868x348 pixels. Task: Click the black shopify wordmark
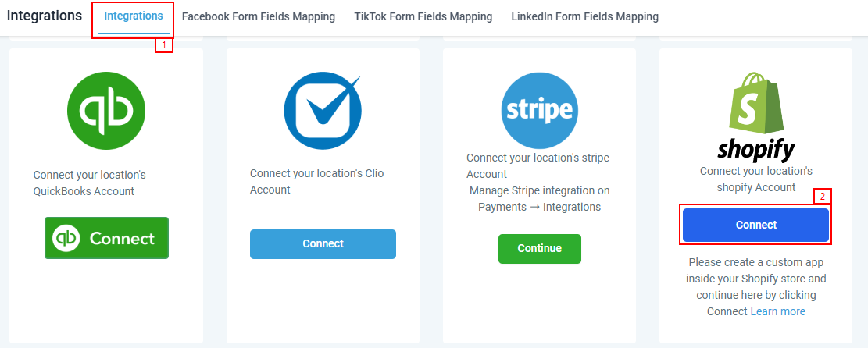[755, 148]
